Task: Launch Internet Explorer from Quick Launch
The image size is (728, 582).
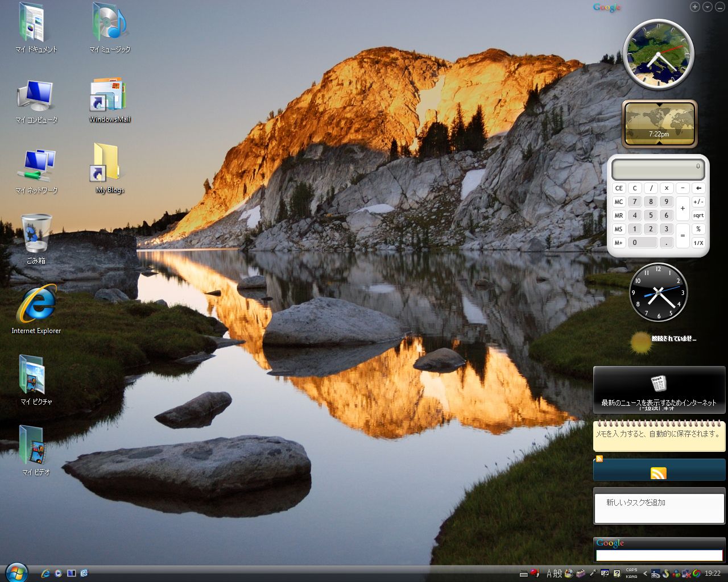Action: click(x=45, y=573)
